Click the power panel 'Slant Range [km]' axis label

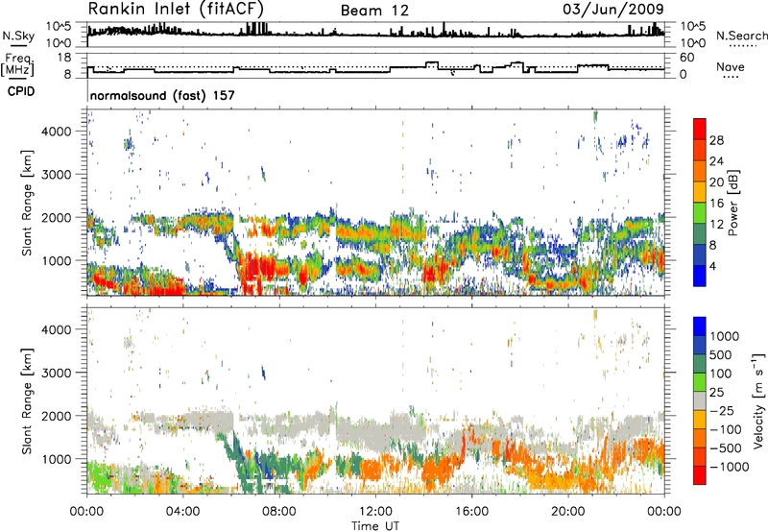27,203
